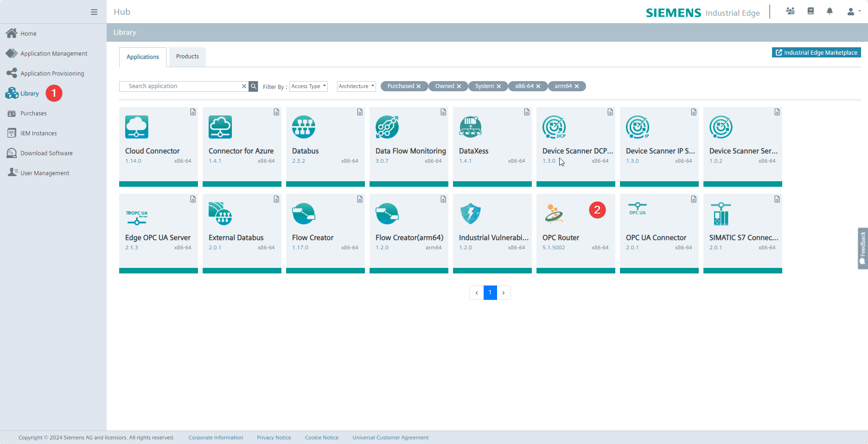Click the OPC Router app icon
The image size is (868, 444).
tap(554, 214)
